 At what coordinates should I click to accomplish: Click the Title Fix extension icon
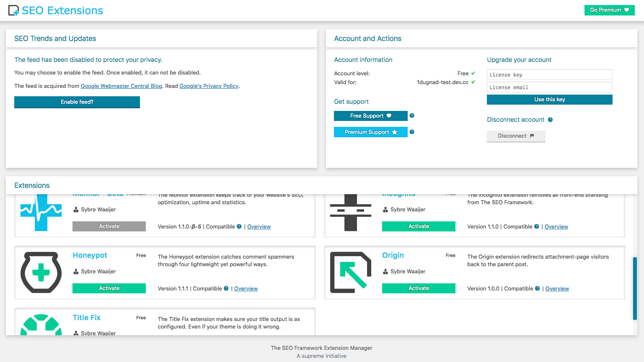click(41, 325)
